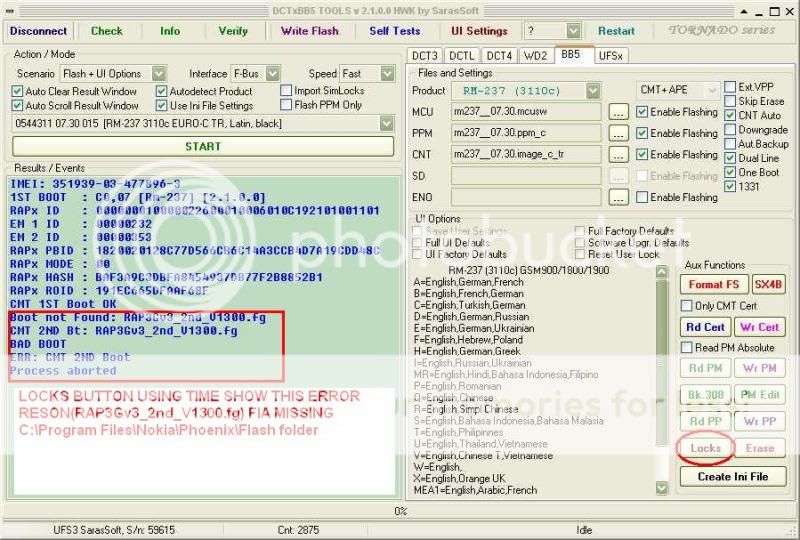Image resolution: width=800 pixels, height=540 pixels.
Task: Toggle Auto Scroll Result Window checkbox
Action: (x=17, y=106)
